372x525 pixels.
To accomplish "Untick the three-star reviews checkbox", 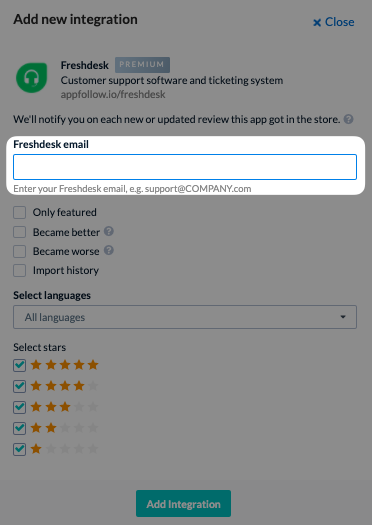I will tap(19, 407).
